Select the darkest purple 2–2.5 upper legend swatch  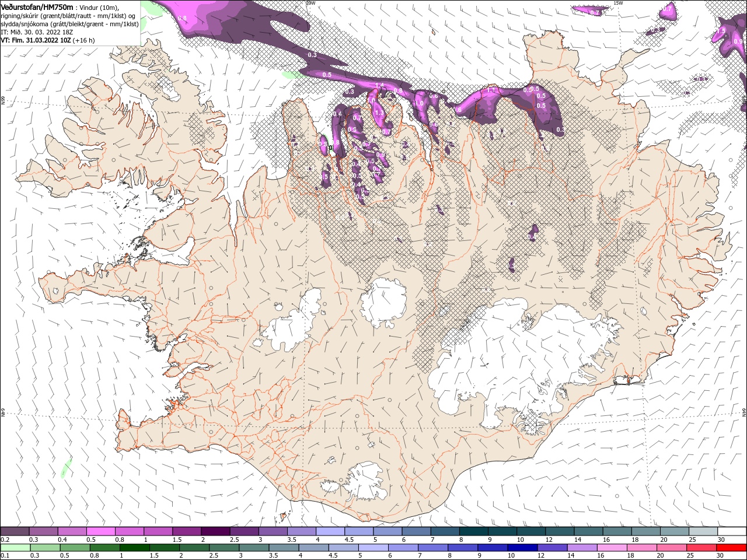(x=215, y=531)
